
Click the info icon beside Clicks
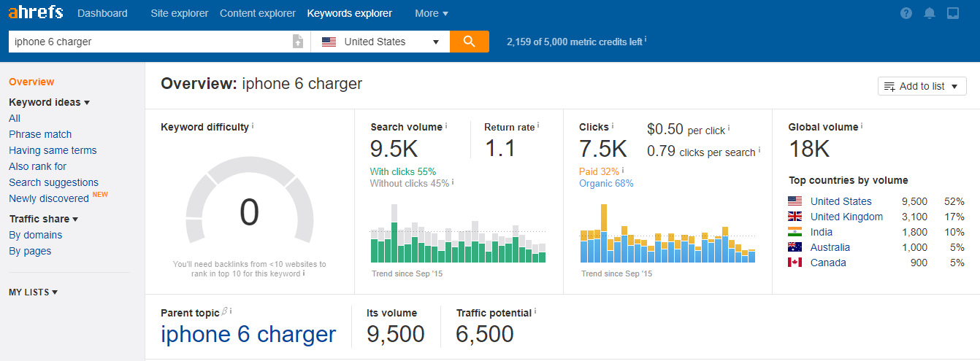point(612,125)
